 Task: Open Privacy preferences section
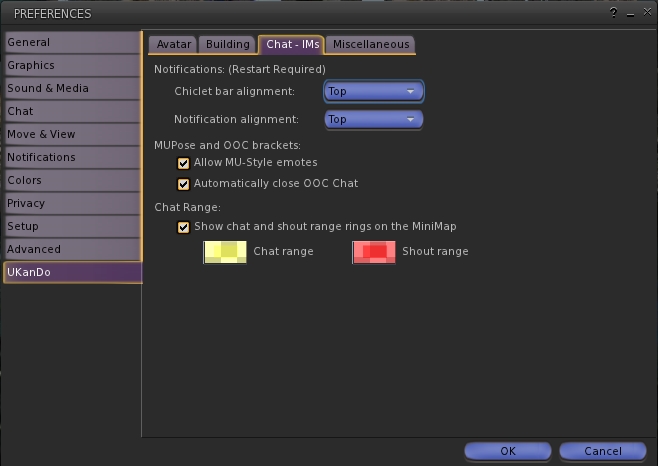click(72, 204)
